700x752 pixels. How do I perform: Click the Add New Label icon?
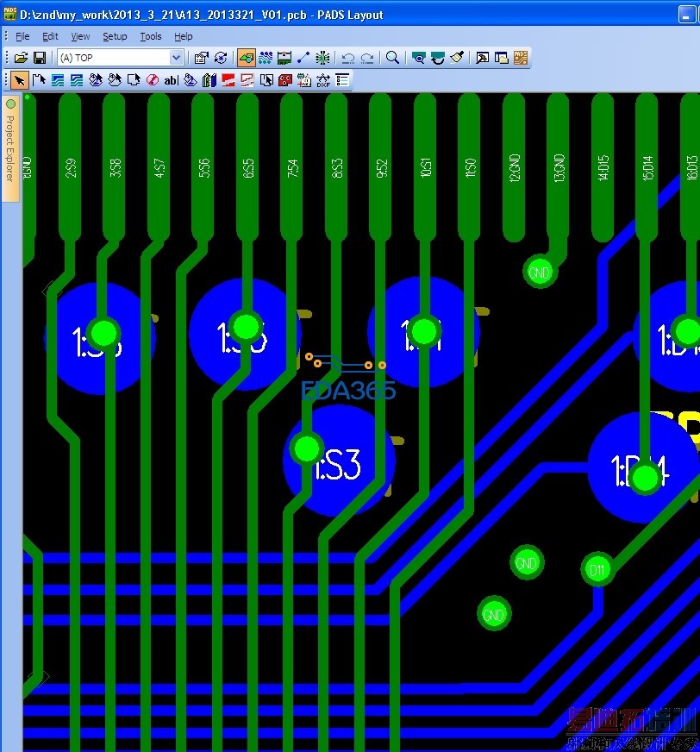pos(304,80)
